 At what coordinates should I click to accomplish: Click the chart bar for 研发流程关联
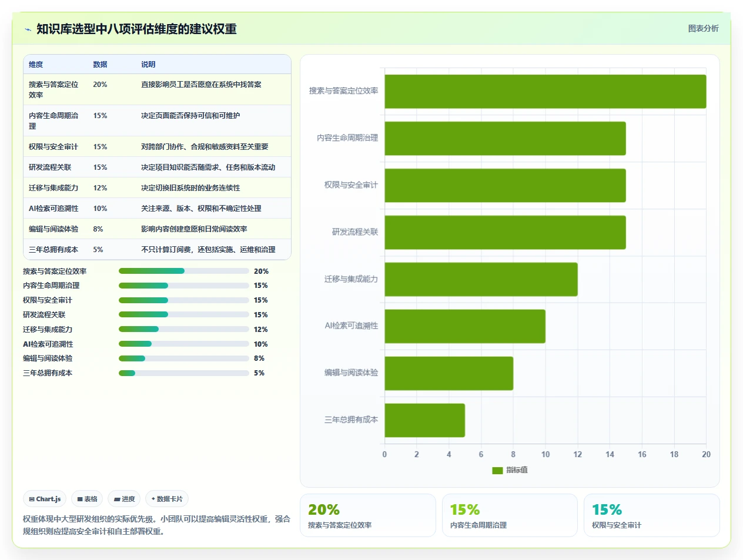[x=505, y=233]
